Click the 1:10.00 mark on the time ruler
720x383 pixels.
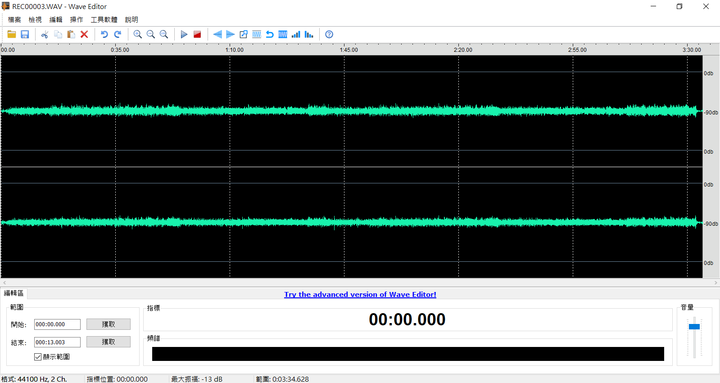pyautogui.click(x=234, y=50)
